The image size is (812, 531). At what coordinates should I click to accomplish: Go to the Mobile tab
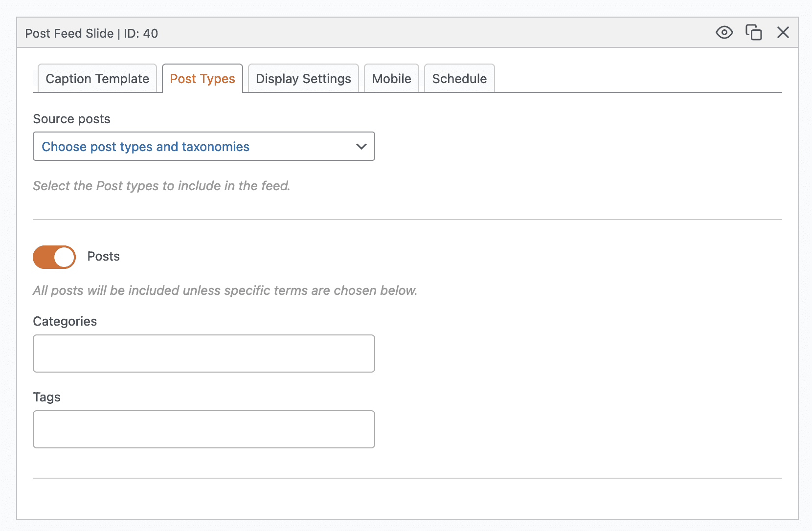tap(391, 79)
